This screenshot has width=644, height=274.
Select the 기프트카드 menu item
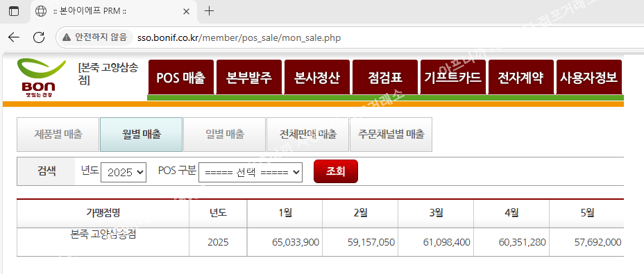[x=453, y=77]
